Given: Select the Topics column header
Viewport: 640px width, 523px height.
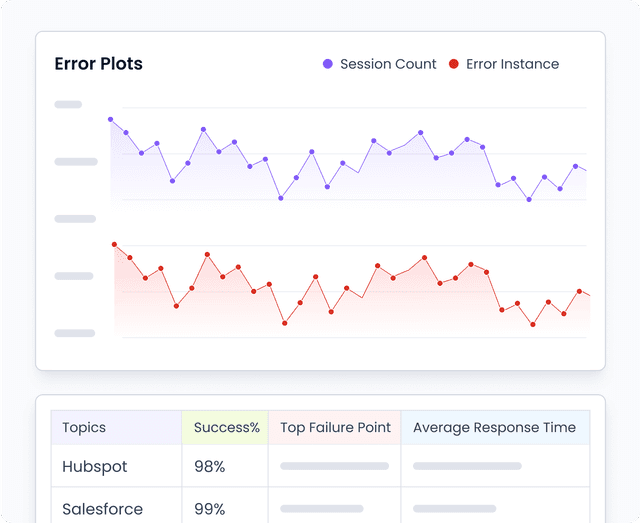Looking at the screenshot, I should click(x=84, y=427).
